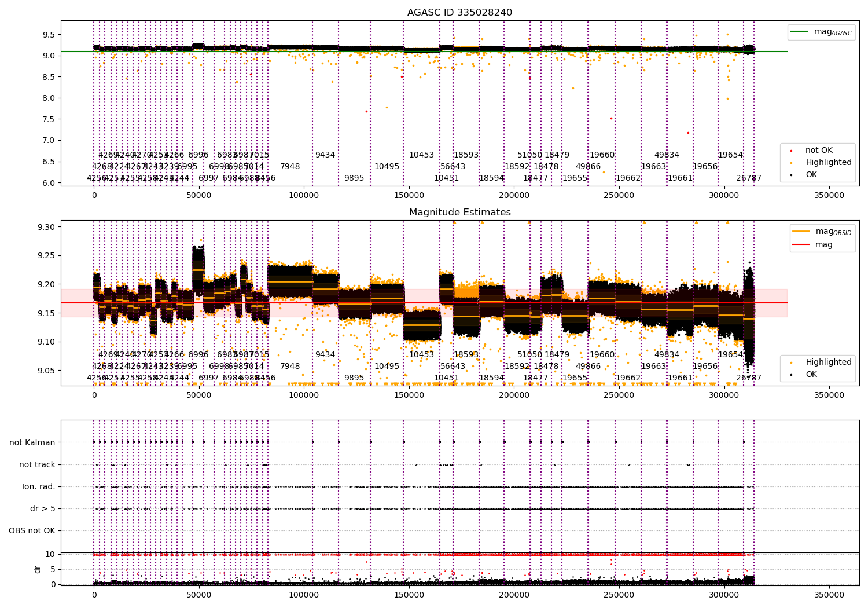Click obsid label 9895 in the middle plot
This screenshot has height=608, width=868.
[x=354, y=378]
